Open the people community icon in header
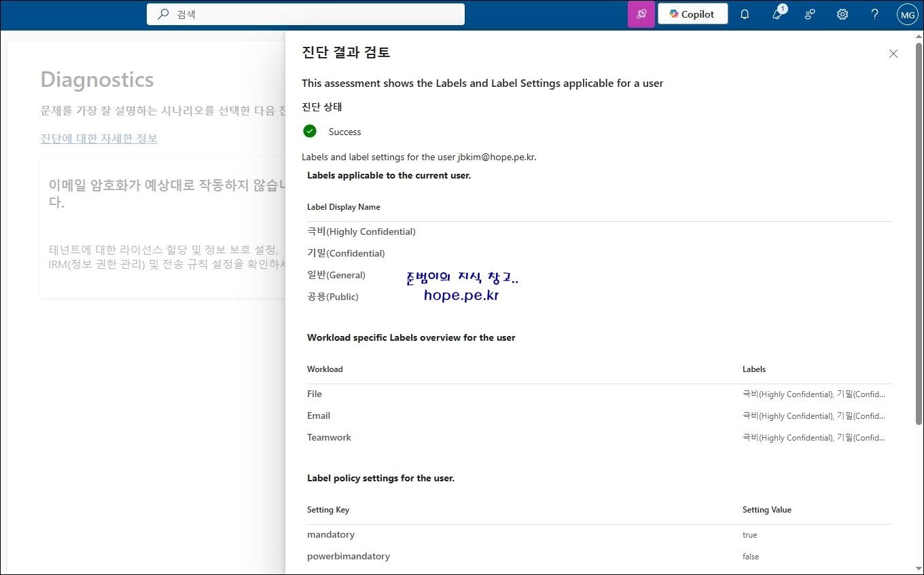 point(810,14)
